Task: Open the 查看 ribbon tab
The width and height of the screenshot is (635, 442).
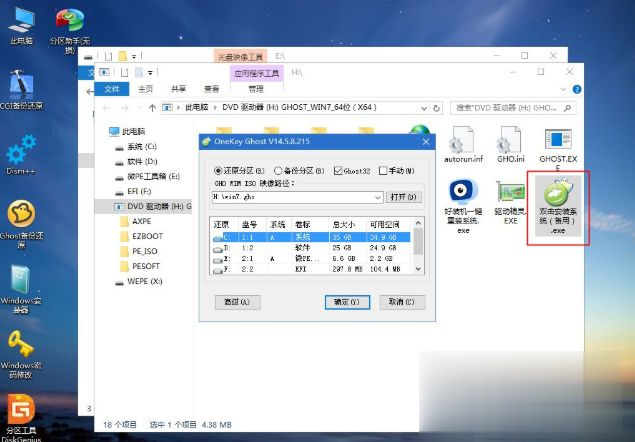Action: 211,89
